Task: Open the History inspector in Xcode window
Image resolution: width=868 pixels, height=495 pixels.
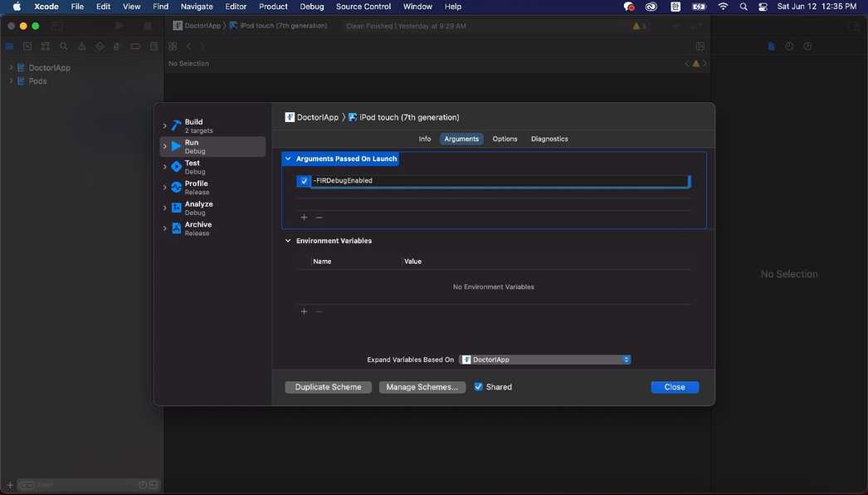Action: tap(789, 47)
